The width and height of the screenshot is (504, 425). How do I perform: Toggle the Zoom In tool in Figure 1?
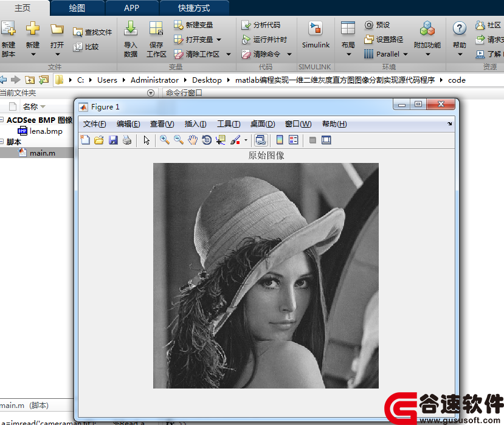tap(165, 140)
